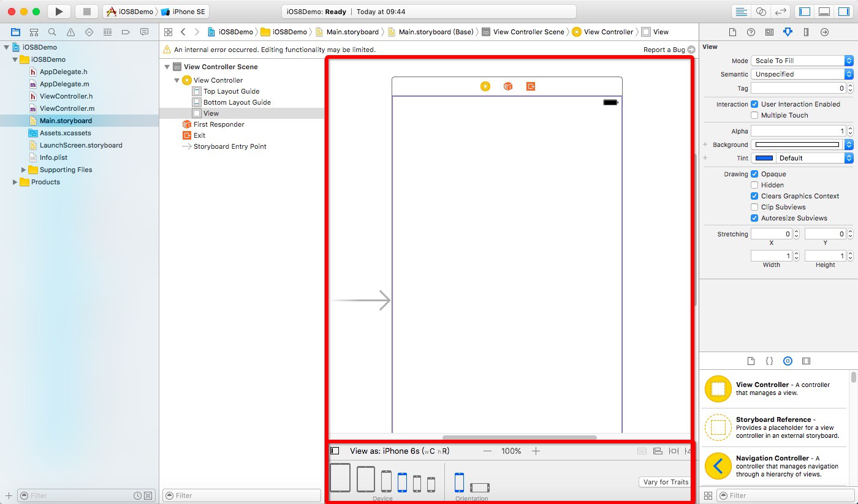
Task: Open the Find navigator
Action: point(52,32)
